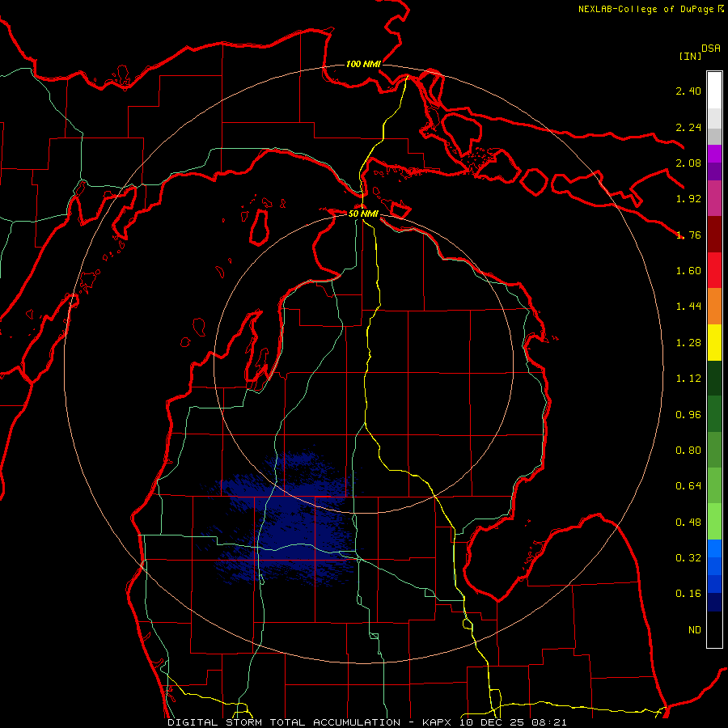This screenshot has height=728, width=728.
Task: Click the ND no-data legend label
Action: (x=695, y=629)
